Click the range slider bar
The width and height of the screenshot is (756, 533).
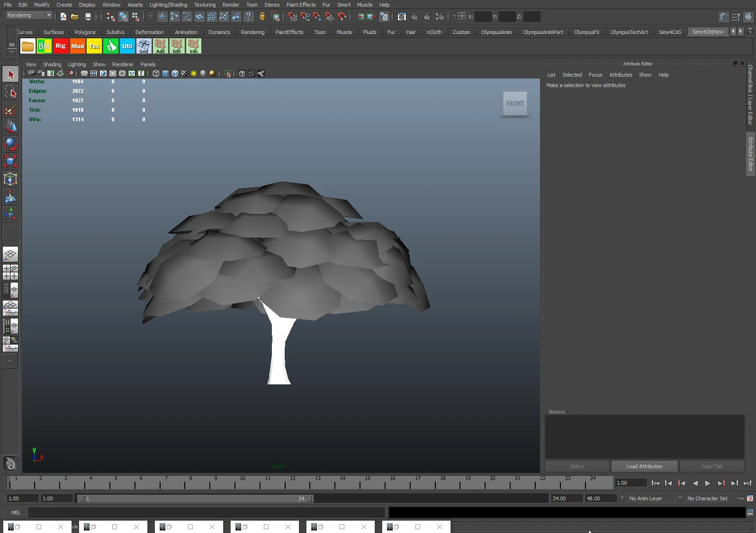(x=195, y=498)
